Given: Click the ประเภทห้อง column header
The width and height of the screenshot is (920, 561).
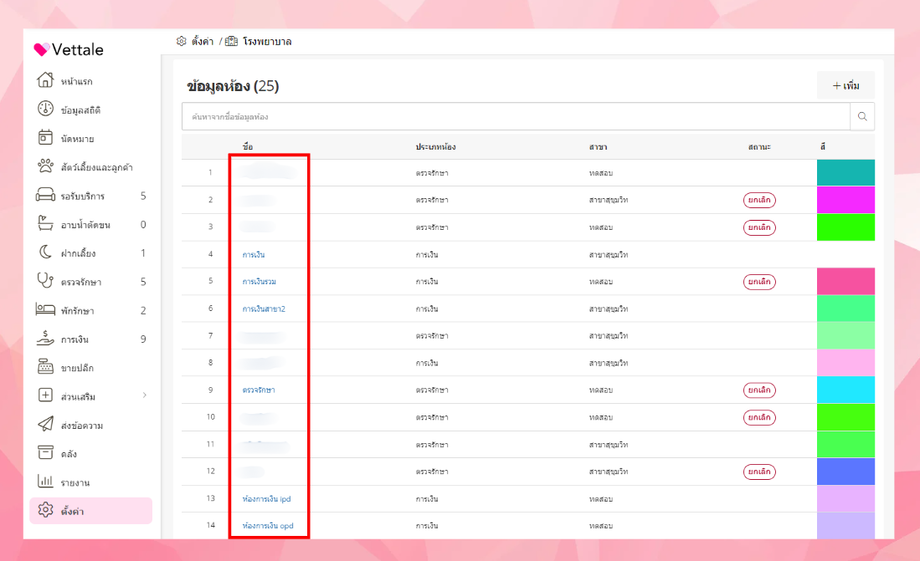Looking at the screenshot, I should click(x=435, y=147).
